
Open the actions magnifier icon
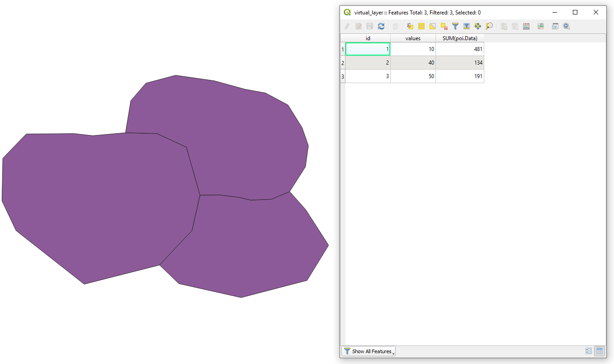[567, 26]
